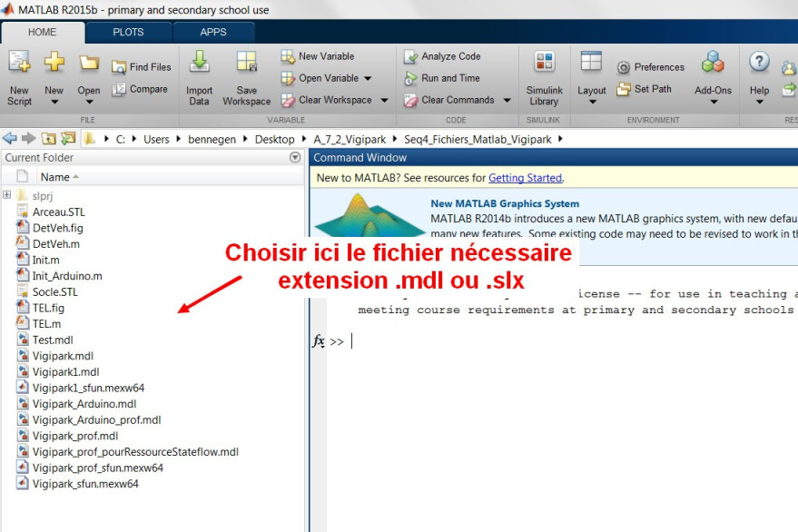Click the command prompt input line
Image resolution: width=798 pixels, height=532 pixels.
pyautogui.click(x=570, y=341)
